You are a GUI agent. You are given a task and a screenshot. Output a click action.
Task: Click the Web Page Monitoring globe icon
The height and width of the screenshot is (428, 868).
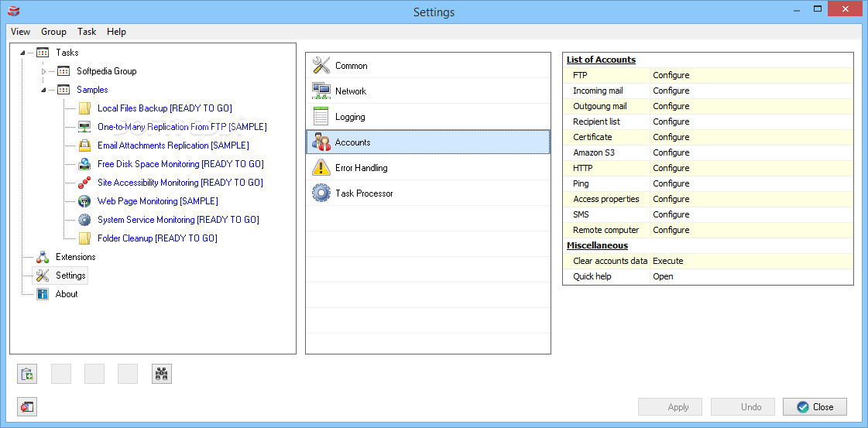click(84, 201)
